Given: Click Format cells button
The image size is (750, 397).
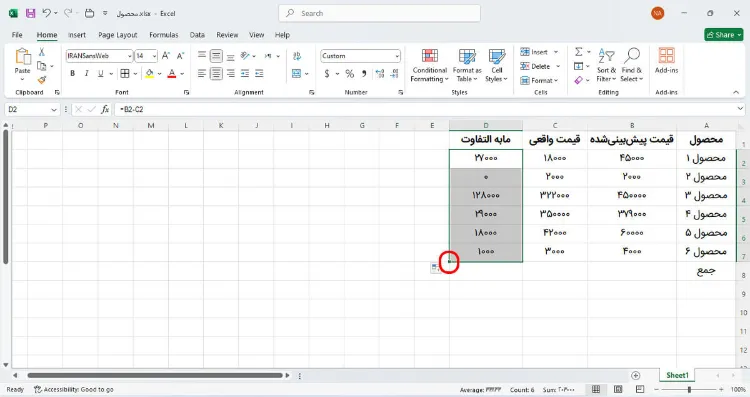Looking at the screenshot, I should [539, 80].
